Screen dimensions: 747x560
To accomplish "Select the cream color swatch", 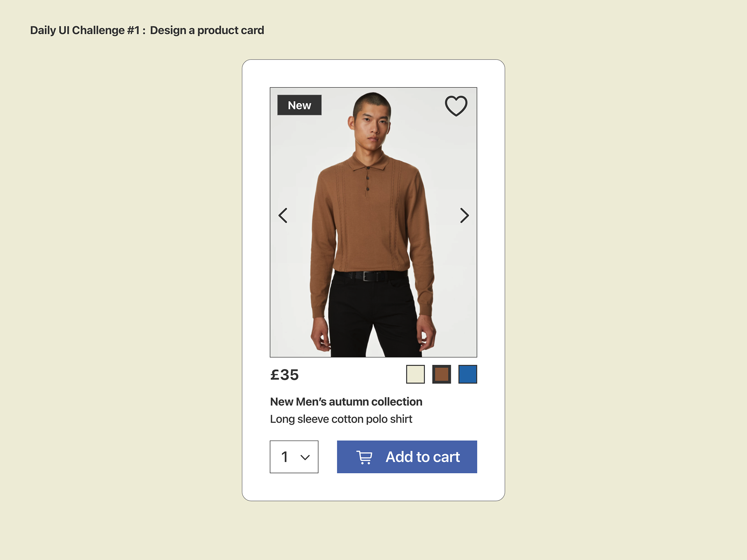I will (x=415, y=374).
